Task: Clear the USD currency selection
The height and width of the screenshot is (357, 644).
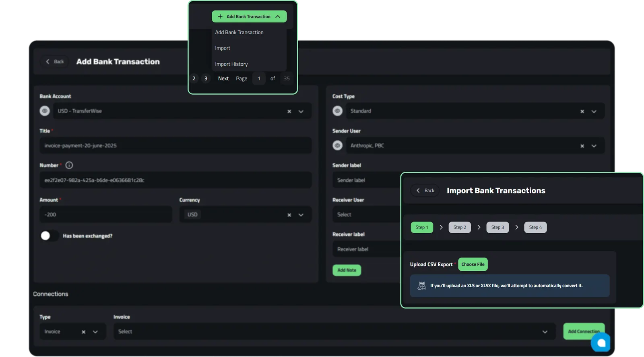Action: coord(289,215)
